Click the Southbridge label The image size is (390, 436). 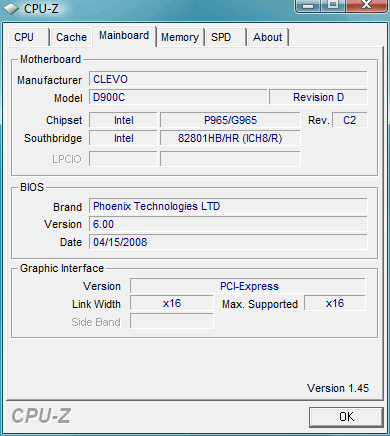pos(53,138)
